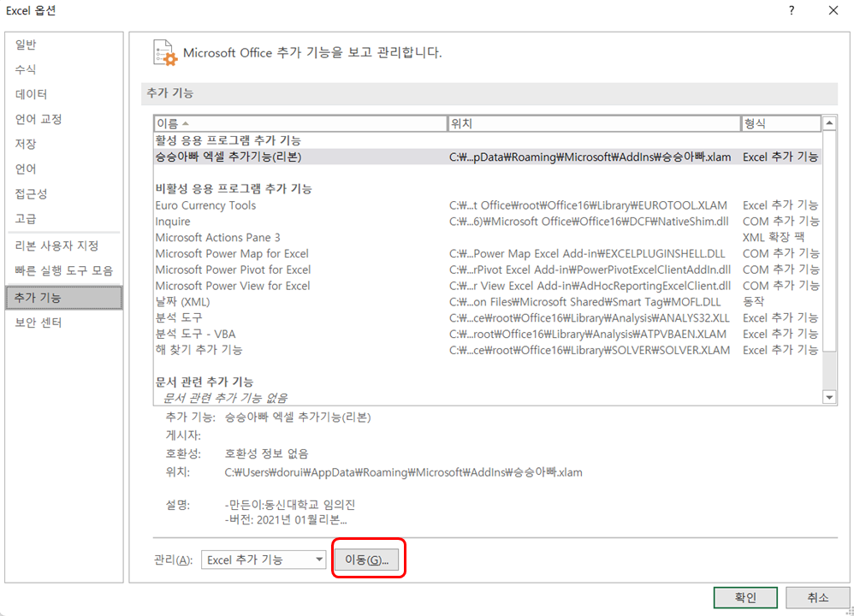Click the 비활성 응용 프로그램 추가 기능 heading
The width and height of the screenshot is (854, 616).
(x=234, y=189)
